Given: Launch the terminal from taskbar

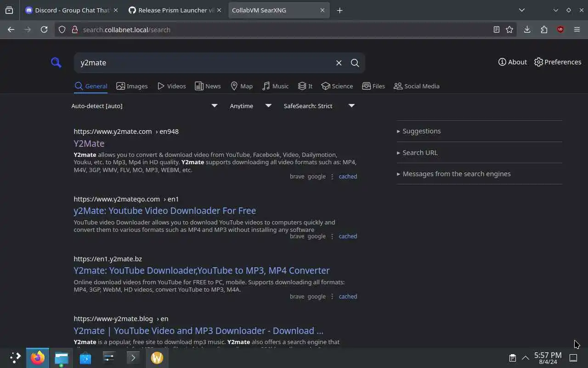Looking at the screenshot, I should (133, 357).
